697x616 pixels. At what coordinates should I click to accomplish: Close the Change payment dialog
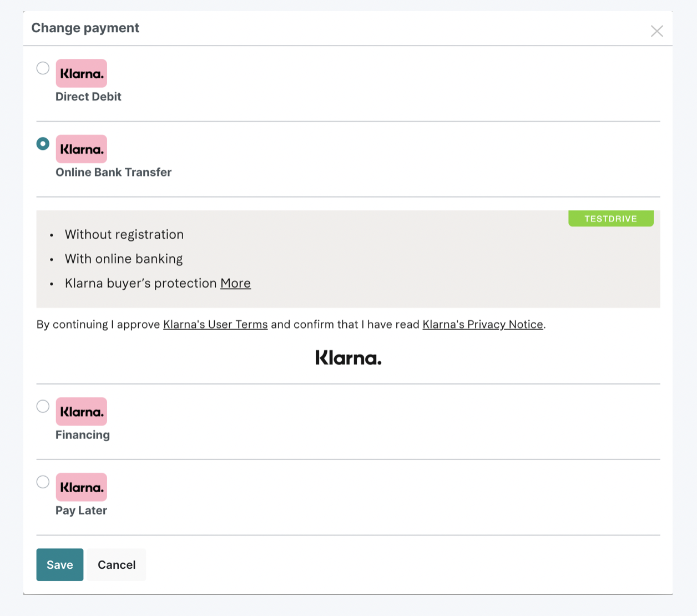pos(657,31)
